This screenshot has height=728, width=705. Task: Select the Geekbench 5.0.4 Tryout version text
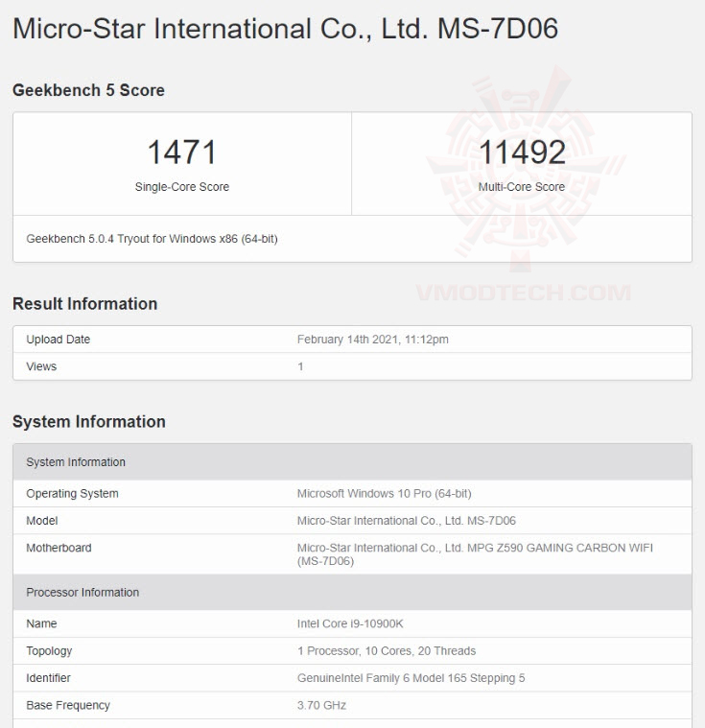coord(152,239)
